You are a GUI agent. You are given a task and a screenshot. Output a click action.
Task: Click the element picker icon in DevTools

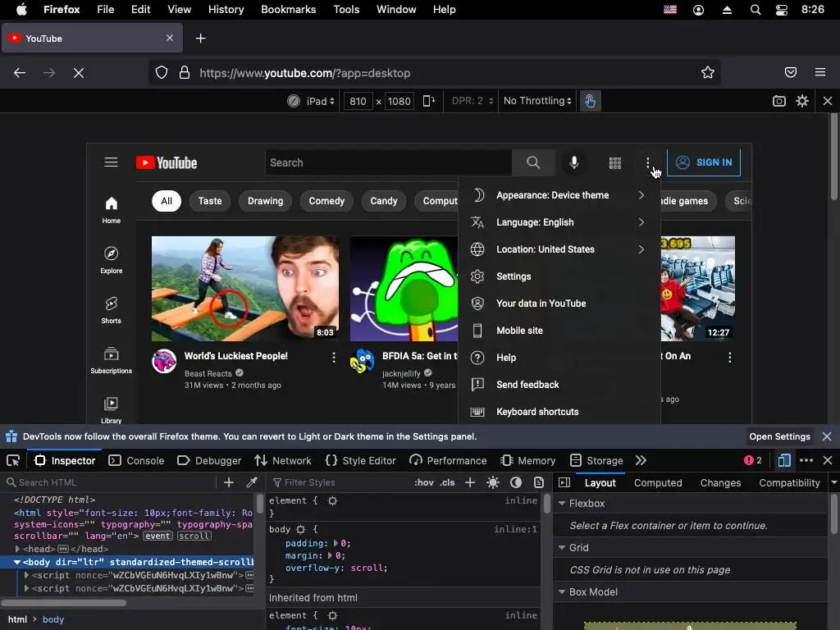[13, 461]
